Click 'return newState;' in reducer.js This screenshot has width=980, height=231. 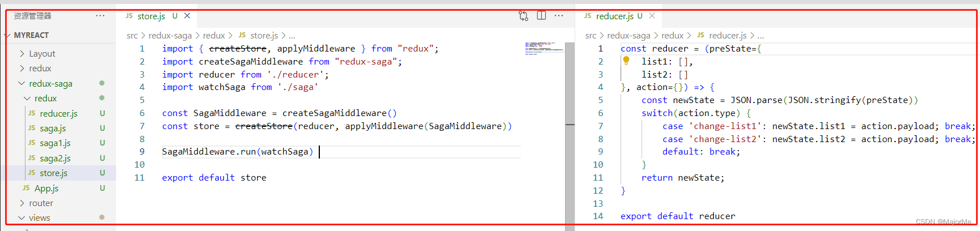(x=683, y=178)
